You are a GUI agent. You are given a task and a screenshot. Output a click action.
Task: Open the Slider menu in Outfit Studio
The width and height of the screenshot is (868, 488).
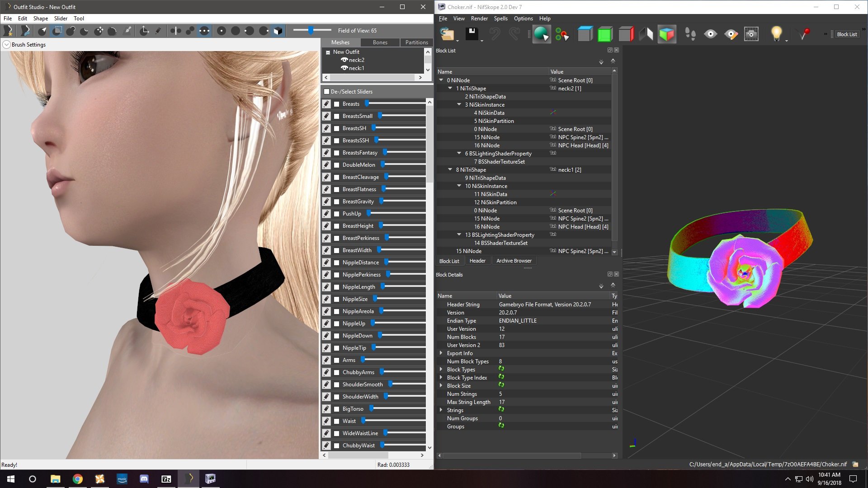pos(61,19)
